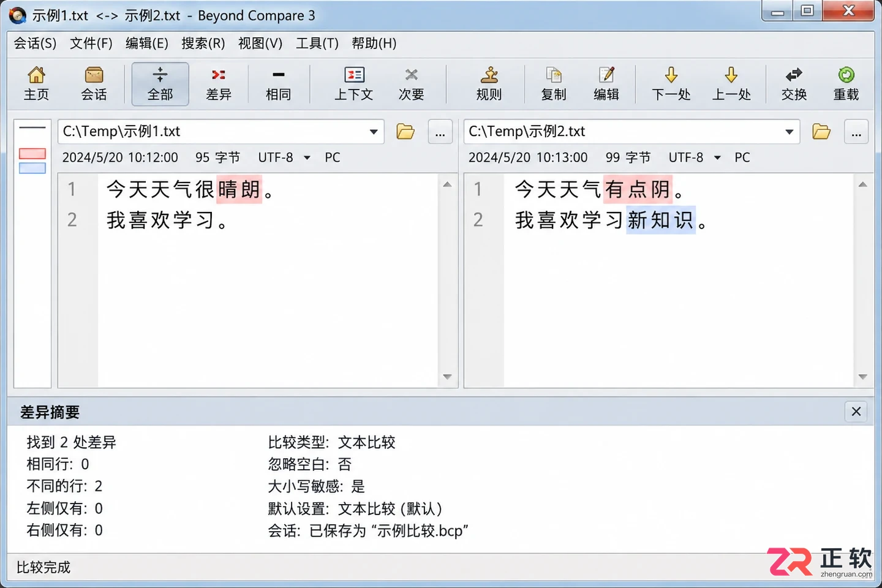Open the 文件(F) menu
The height and width of the screenshot is (588, 882).
click(91, 43)
